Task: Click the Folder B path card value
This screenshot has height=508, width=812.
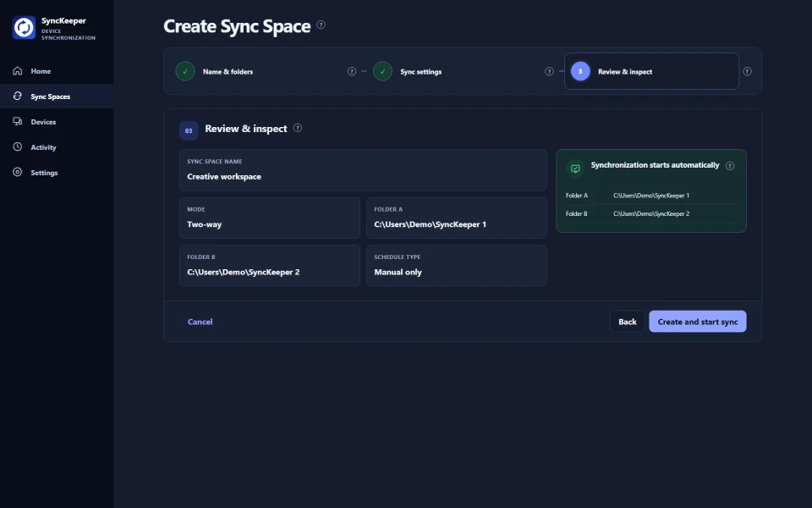Action: [x=244, y=272]
